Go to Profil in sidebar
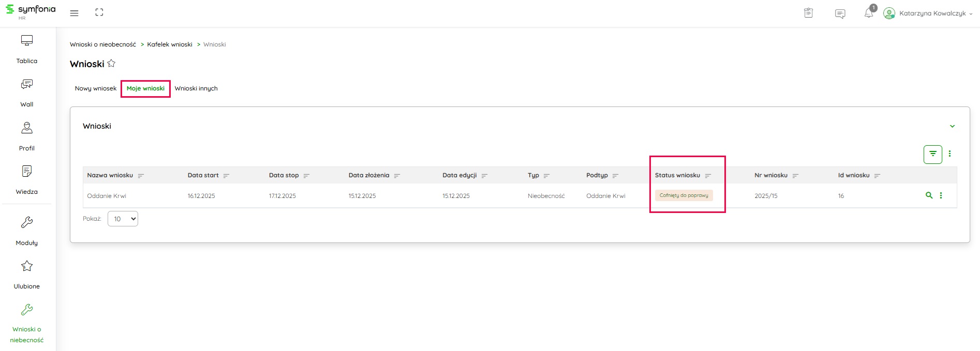 27,136
